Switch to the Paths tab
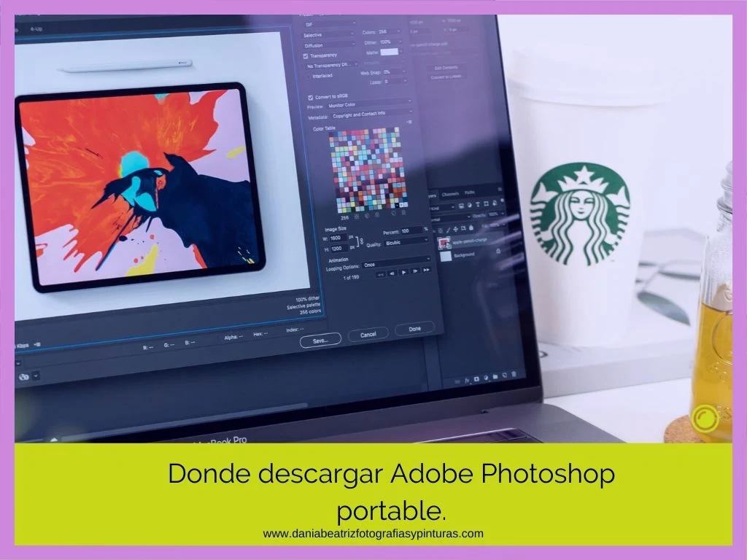The height and width of the screenshot is (560, 747). tap(468, 192)
